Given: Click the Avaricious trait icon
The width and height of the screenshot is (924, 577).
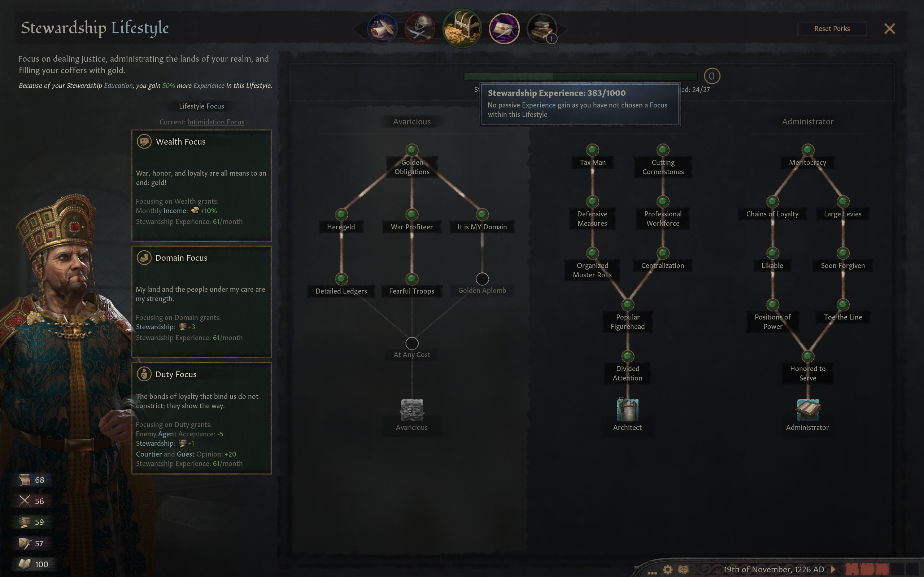Looking at the screenshot, I should (x=411, y=409).
